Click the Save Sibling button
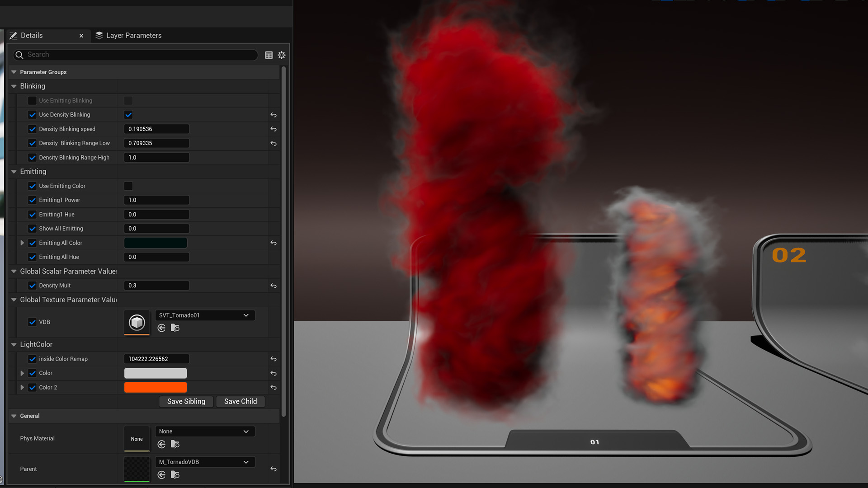 [186, 402]
